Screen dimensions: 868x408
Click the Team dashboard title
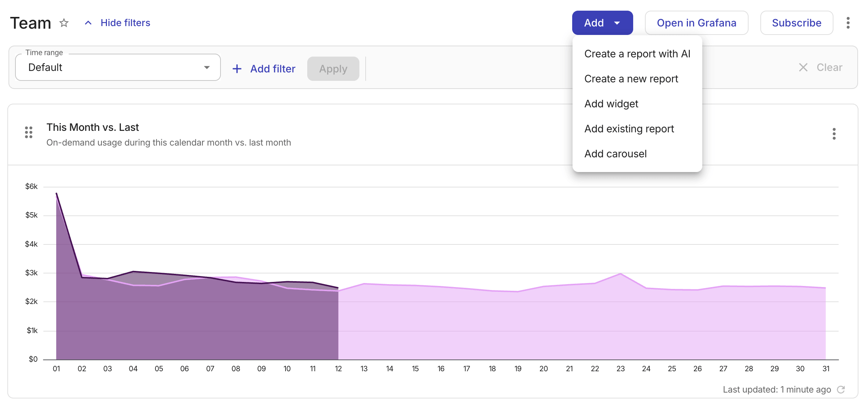point(31,23)
